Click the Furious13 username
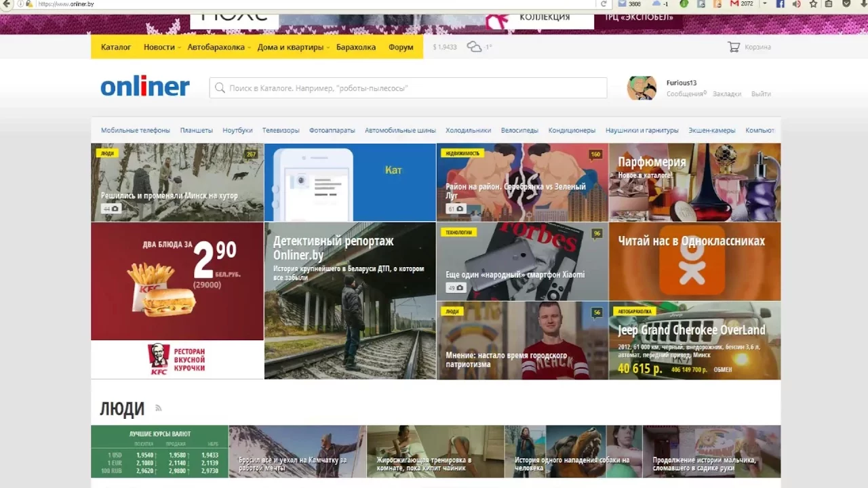Image resolution: width=868 pixels, height=488 pixels. 682,83
